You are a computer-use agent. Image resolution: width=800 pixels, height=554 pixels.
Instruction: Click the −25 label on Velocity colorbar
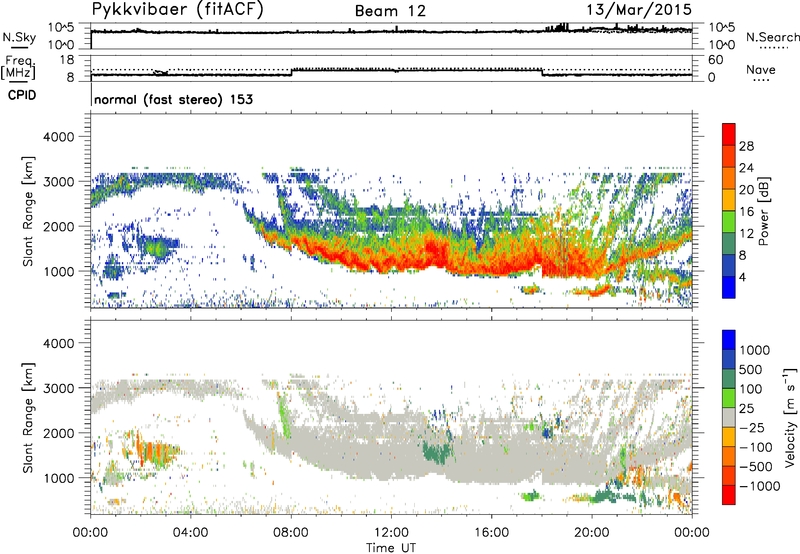click(x=752, y=427)
